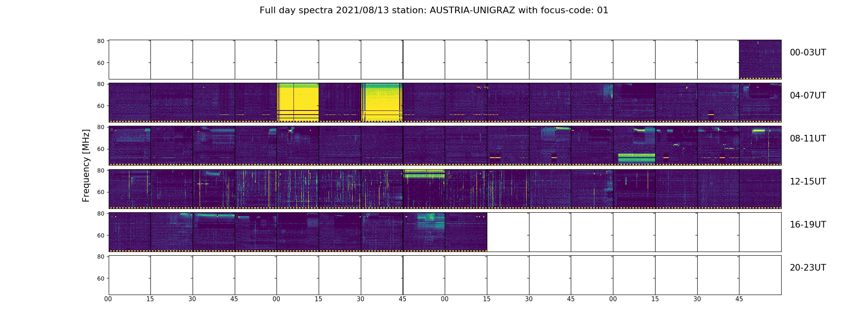Screen dimensions: 868x331
Task: Click the 60 tick of the 08-11UT row
Action: point(100,149)
